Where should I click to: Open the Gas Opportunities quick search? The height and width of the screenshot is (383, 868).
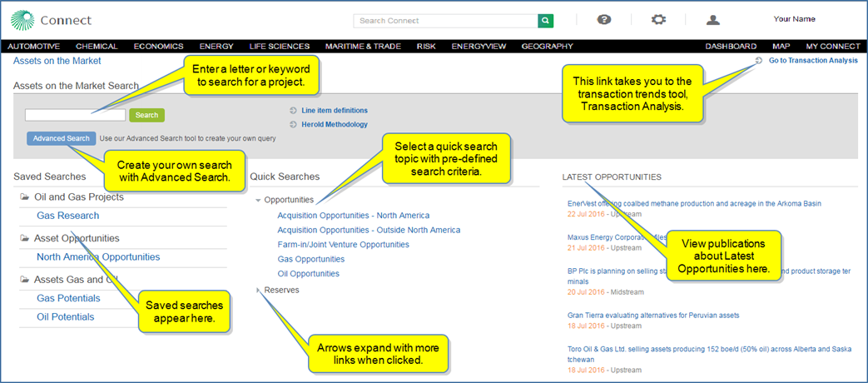coord(311,259)
